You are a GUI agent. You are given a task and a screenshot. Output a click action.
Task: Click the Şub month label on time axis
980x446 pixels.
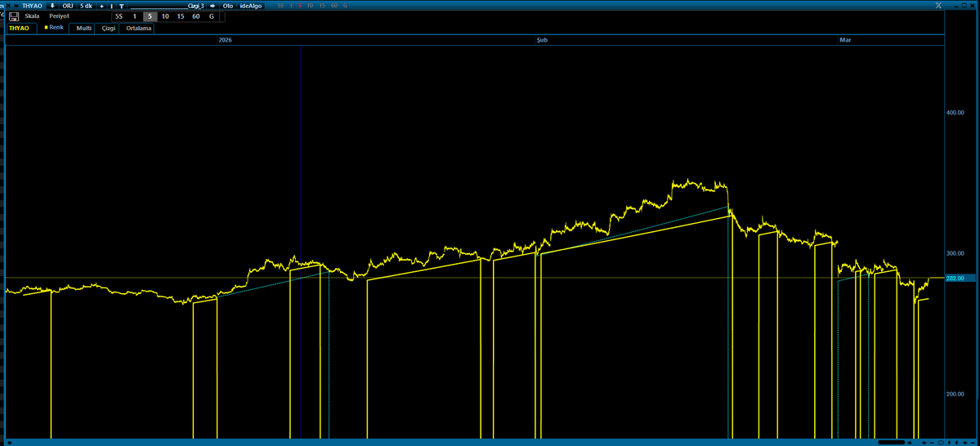(543, 40)
